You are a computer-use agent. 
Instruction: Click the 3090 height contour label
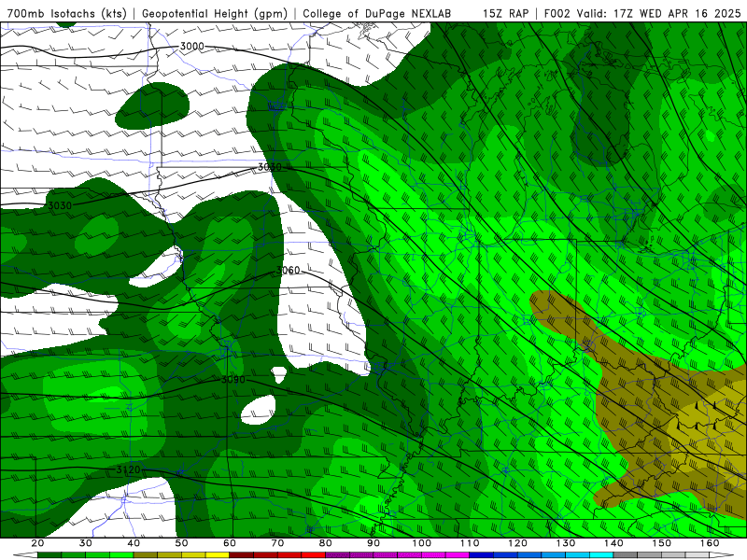(x=233, y=380)
